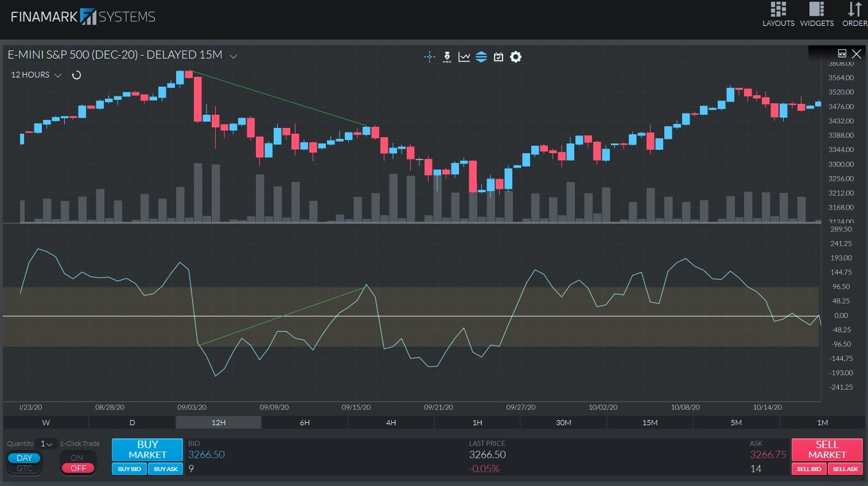Open the chart type selector icon
The image size is (868, 486).
(464, 57)
